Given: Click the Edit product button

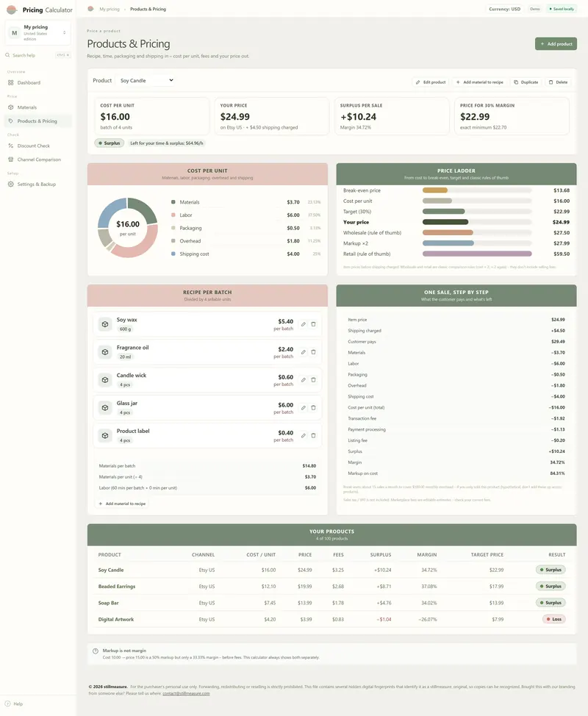Looking at the screenshot, I should click(x=431, y=82).
